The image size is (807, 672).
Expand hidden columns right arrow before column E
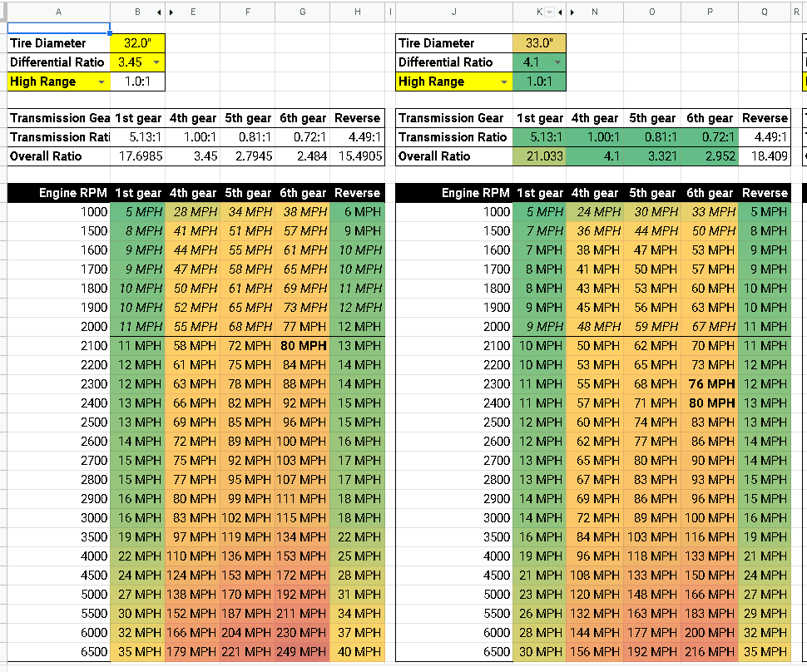pyautogui.click(x=171, y=12)
